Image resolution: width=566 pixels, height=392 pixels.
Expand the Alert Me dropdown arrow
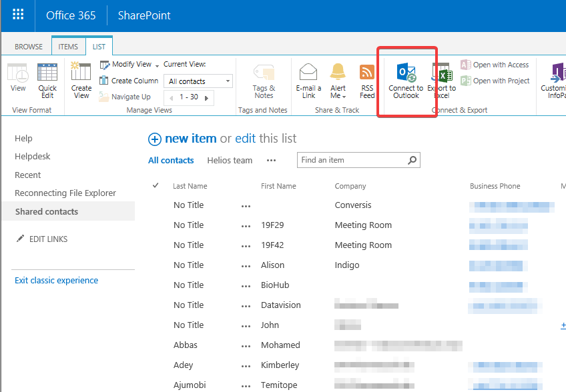click(x=344, y=97)
